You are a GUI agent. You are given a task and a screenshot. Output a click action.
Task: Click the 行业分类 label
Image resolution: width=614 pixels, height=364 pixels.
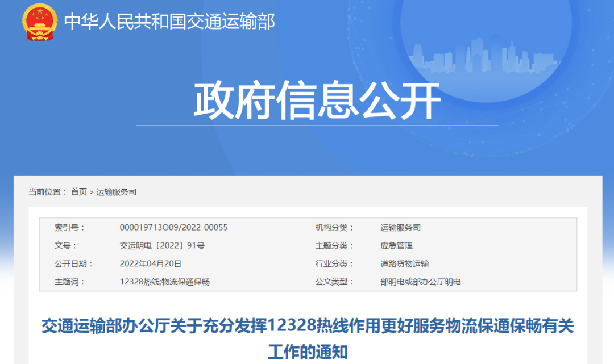[334, 264]
